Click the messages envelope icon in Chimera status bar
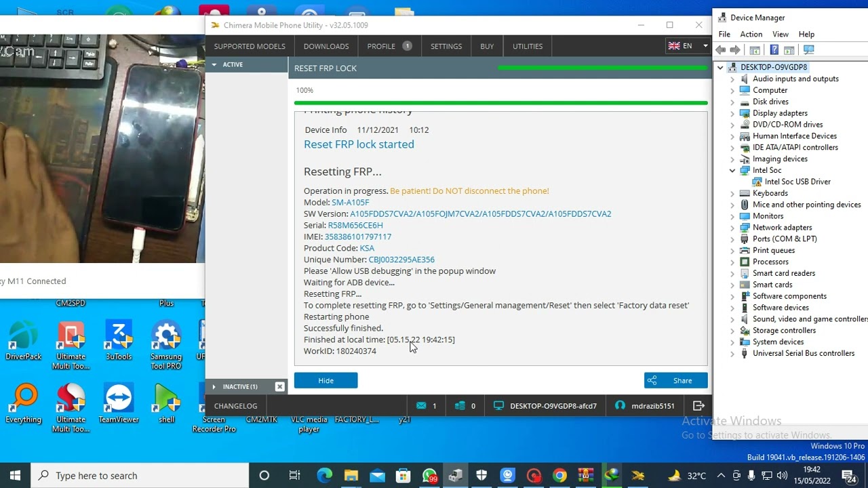This screenshot has height=488, width=868. (x=421, y=405)
